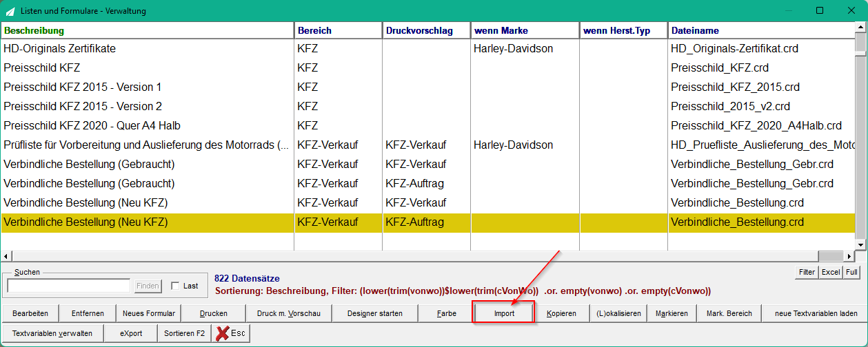
Task: Click the Entfernen button
Action: (88, 313)
